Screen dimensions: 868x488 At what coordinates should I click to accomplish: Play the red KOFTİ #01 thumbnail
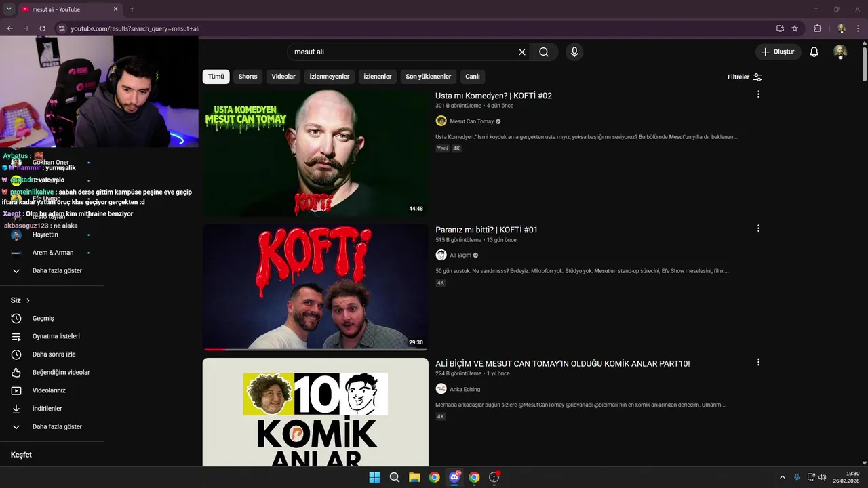(315, 287)
